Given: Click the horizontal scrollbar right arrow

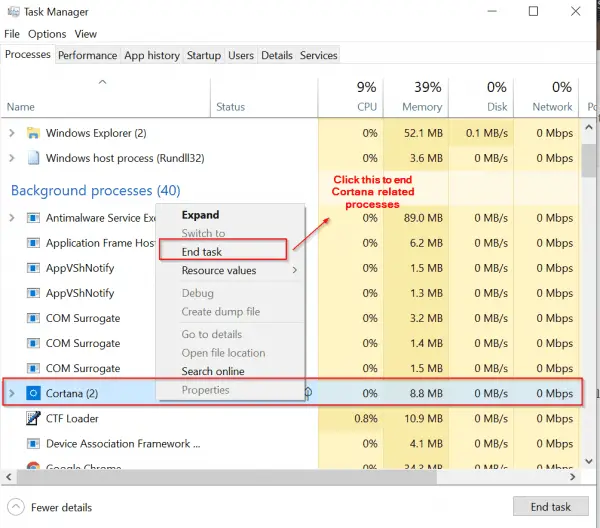Looking at the screenshot, I should [573, 477].
